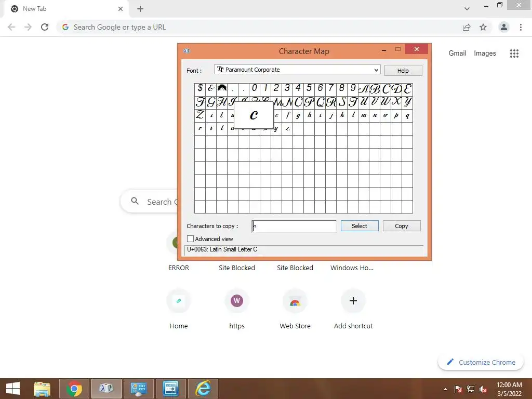This screenshot has width=532, height=399.
Task: Open File Explorer from the taskbar
Action: (42, 389)
